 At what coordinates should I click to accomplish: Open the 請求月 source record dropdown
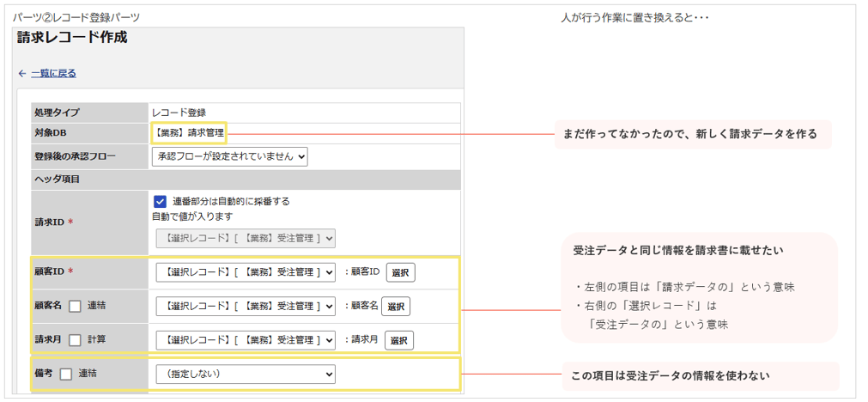246,340
